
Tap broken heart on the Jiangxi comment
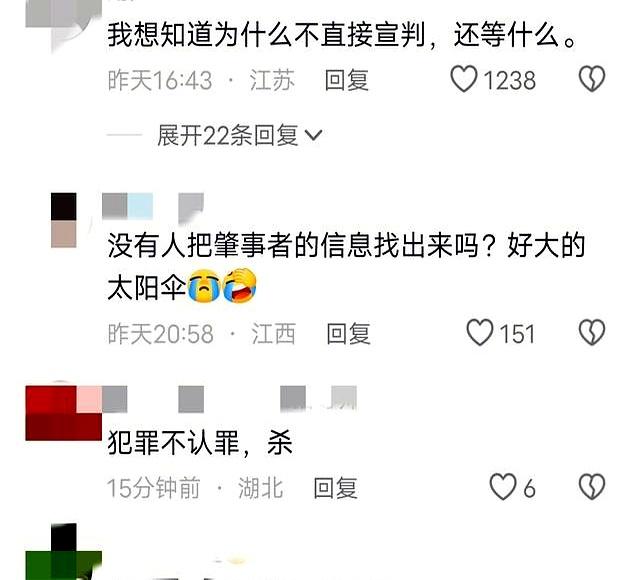(x=592, y=333)
